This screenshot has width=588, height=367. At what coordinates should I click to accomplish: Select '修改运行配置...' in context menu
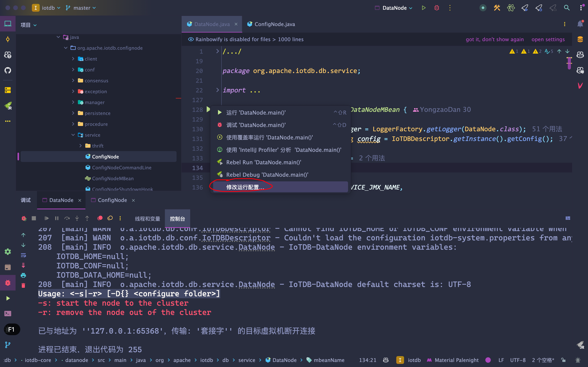click(x=245, y=187)
